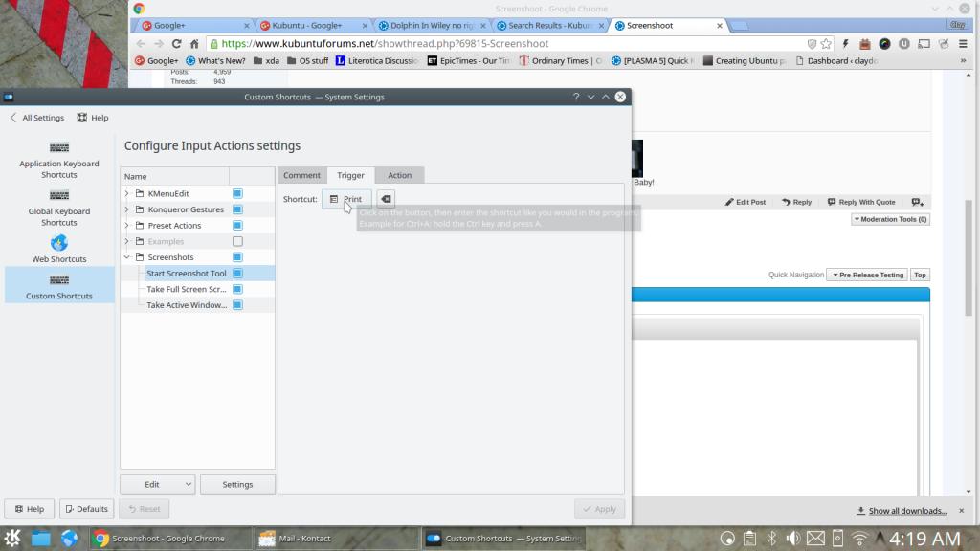Open the KDE application launcher
This screenshot has width=980, height=551.
(13, 538)
